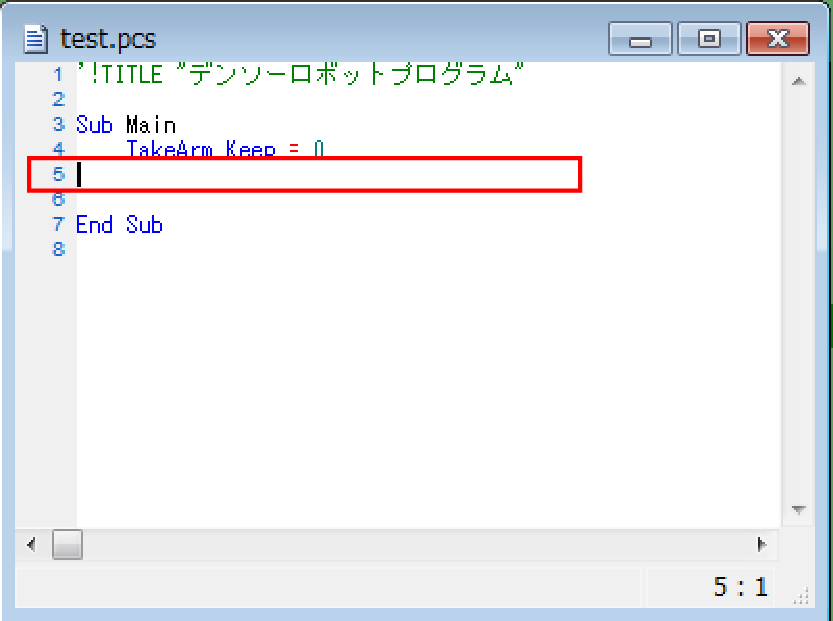
Task: Select line number 1 in the gutter
Action: [x=58, y=75]
